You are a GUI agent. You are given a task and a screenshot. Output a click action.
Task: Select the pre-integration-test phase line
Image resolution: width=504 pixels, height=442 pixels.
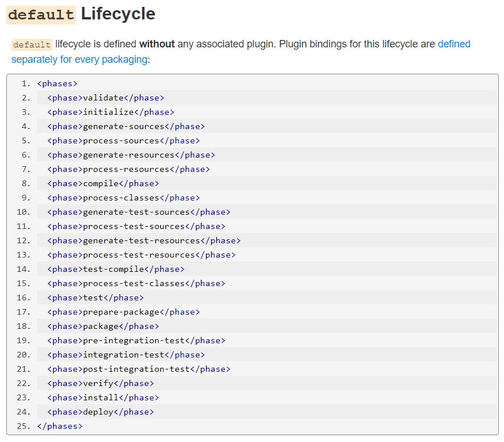(267, 340)
